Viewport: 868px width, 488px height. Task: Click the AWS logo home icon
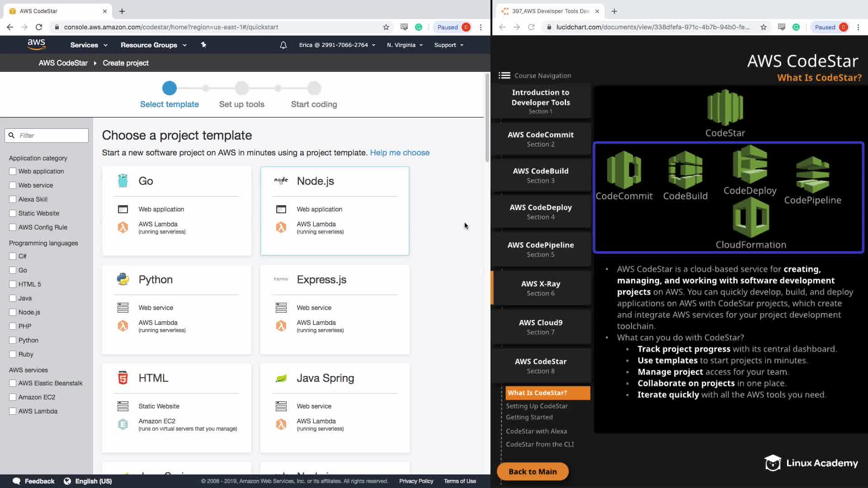pyautogui.click(x=36, y=44)
